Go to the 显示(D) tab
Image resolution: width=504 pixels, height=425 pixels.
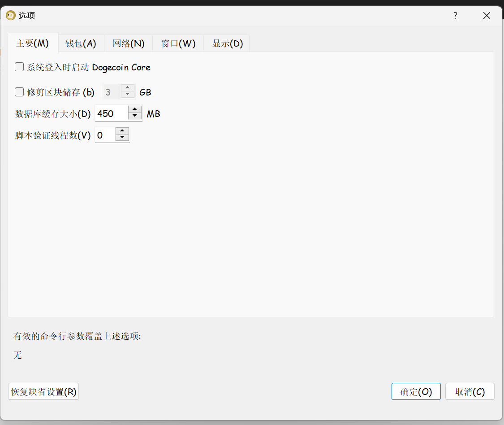point(227,43)
